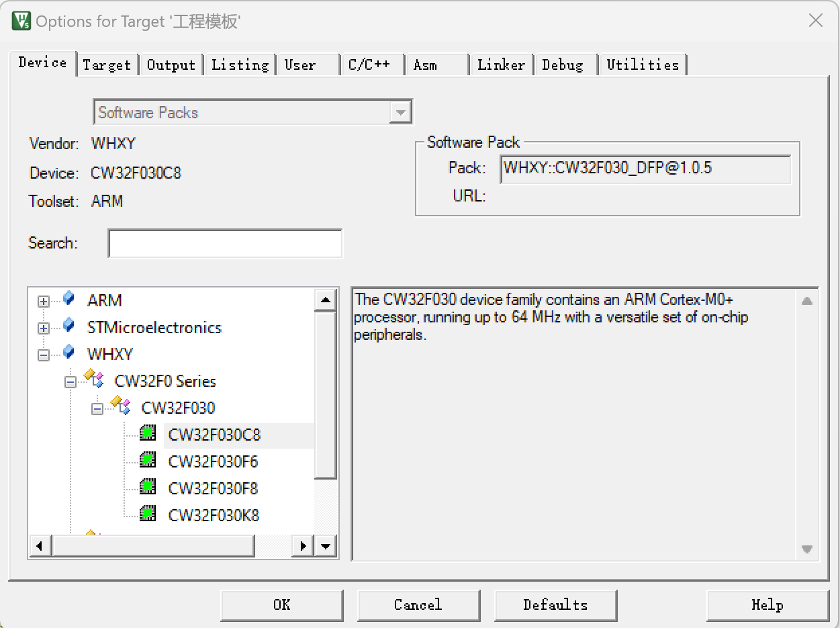Image resolution: width=840 pixels, height=628 pixels.
Task: Select the ARM tree row
Action: (105, 301)
